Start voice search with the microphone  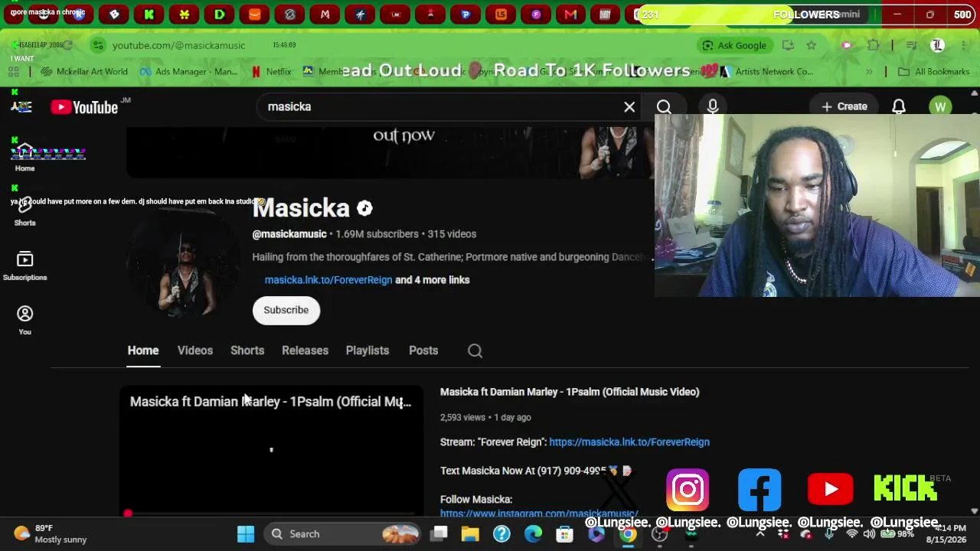(x=713, y=107)
